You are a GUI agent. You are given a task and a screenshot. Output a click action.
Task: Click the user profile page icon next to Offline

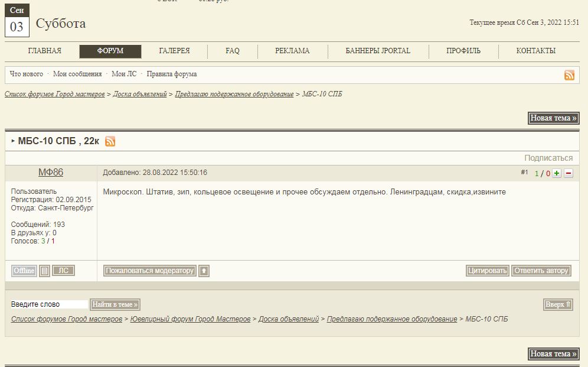tap(45, 271)
